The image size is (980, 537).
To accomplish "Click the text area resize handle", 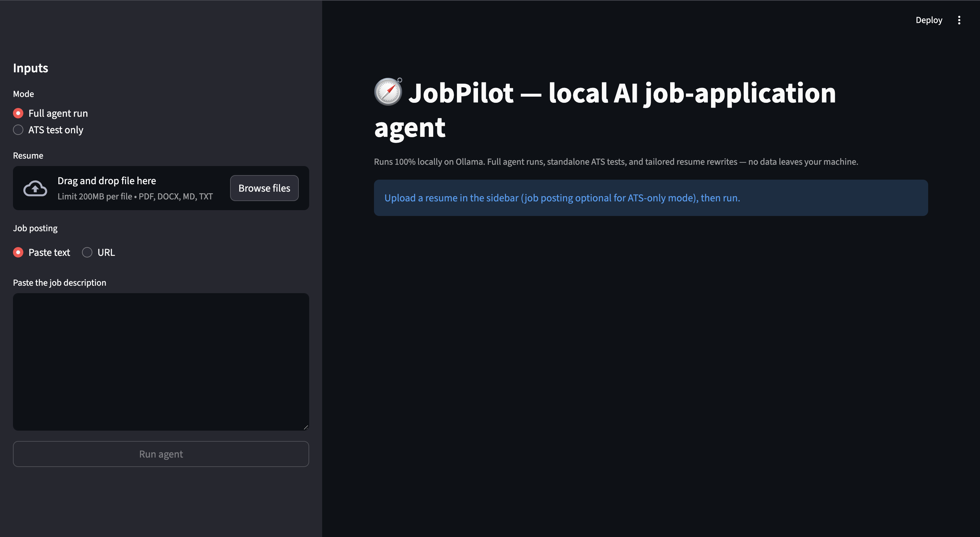I will point(306,427).
